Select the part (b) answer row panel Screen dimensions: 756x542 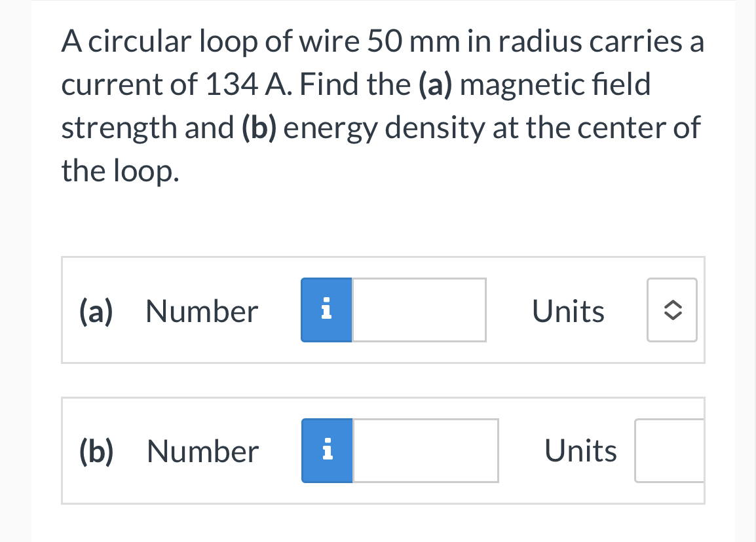[383, 450]
